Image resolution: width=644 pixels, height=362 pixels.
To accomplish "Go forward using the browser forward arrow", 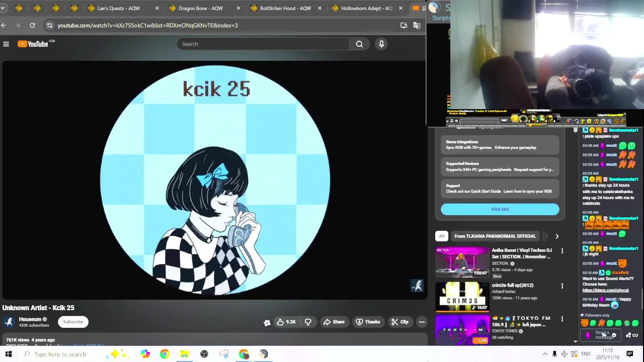I will pyautogui.click(x=18, y=25).
